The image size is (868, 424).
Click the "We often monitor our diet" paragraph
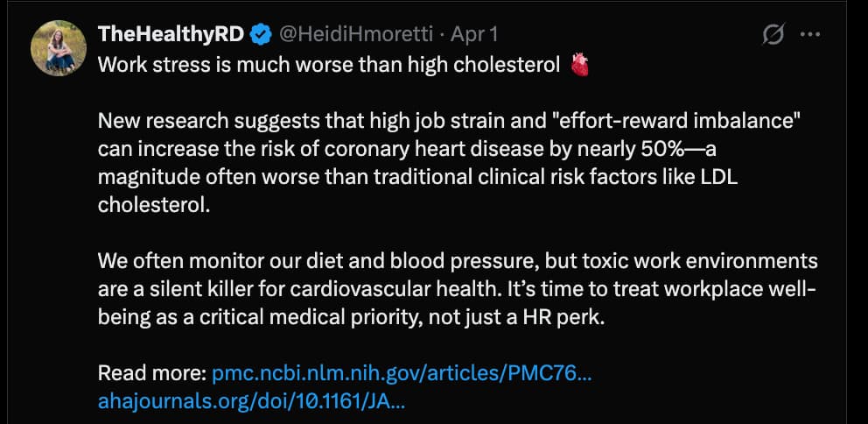(457, 289)
